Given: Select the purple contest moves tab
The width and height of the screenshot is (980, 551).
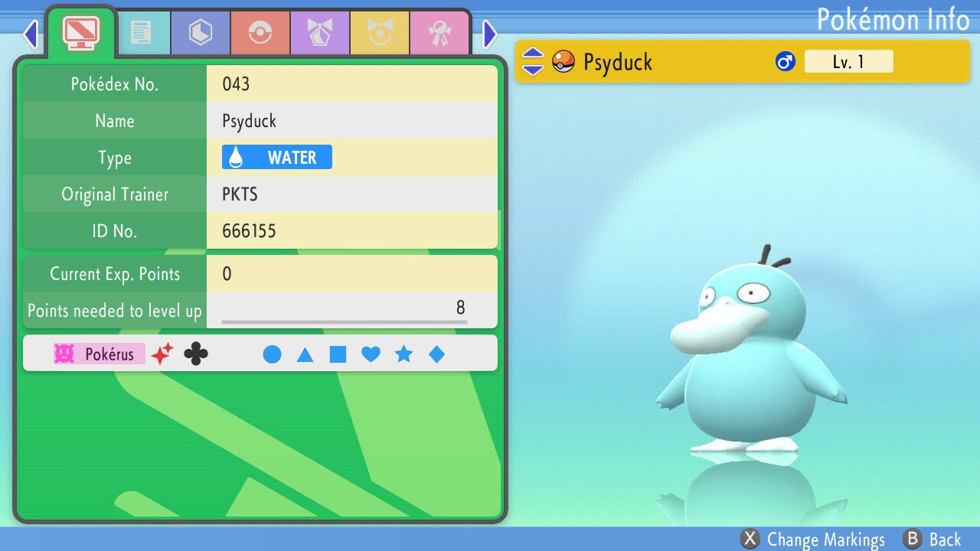Looking at the screenshot, I should click(x=319, y=33).
